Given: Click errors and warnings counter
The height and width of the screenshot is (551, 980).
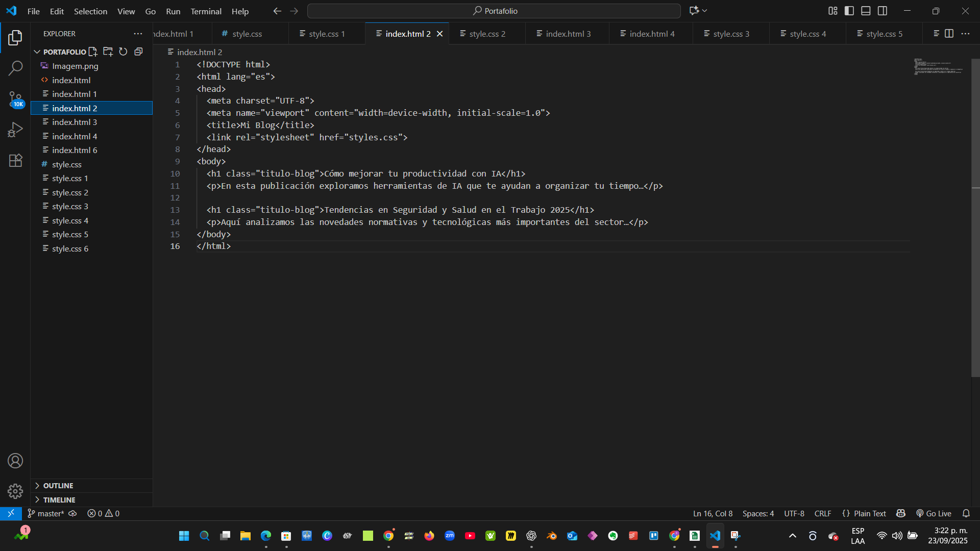Looking at the screenshot, I should pyautogui.click(x=103, y=513).
